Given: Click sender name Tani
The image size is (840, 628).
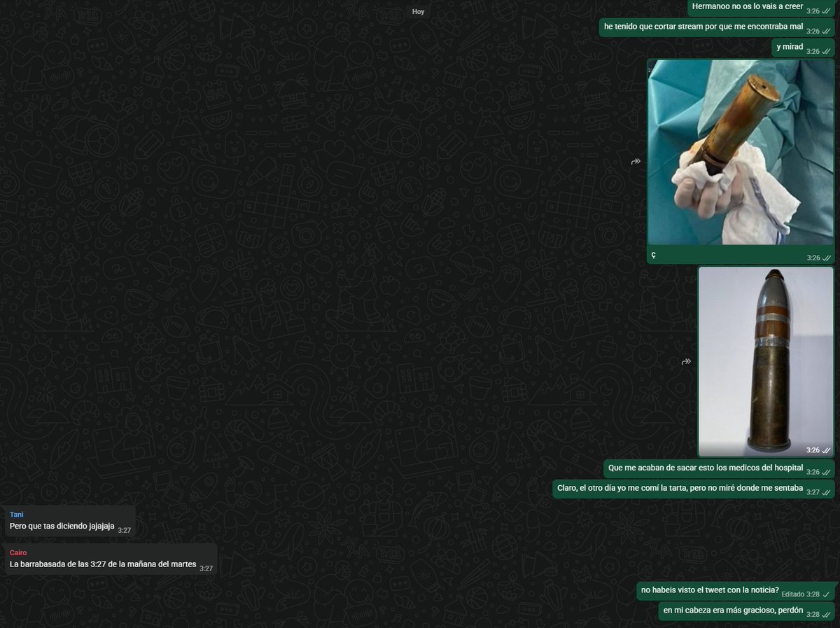Looking at the screenshot, I should (16, 515).
